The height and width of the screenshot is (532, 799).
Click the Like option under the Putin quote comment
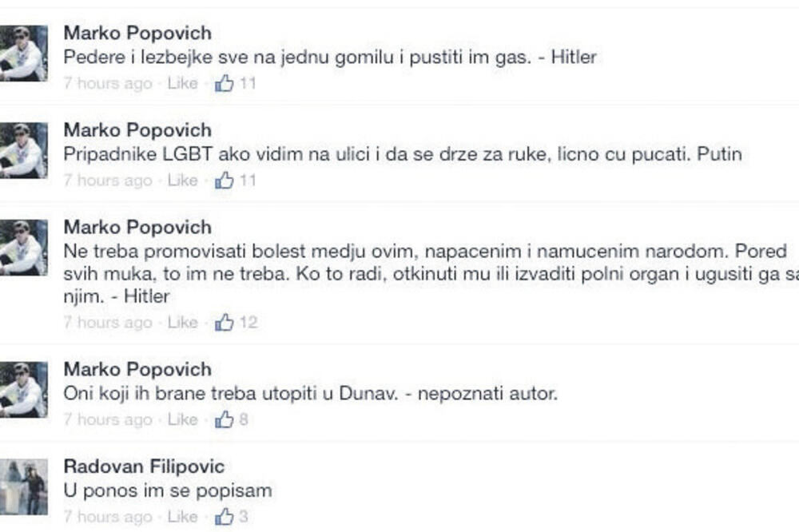tap(182, 180)
